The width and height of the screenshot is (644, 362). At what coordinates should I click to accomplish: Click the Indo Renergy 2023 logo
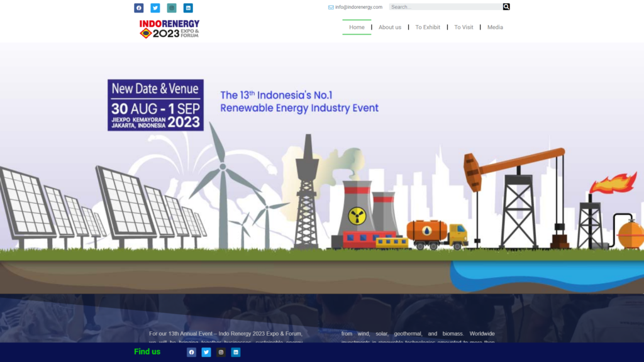(x=169, y=29)
